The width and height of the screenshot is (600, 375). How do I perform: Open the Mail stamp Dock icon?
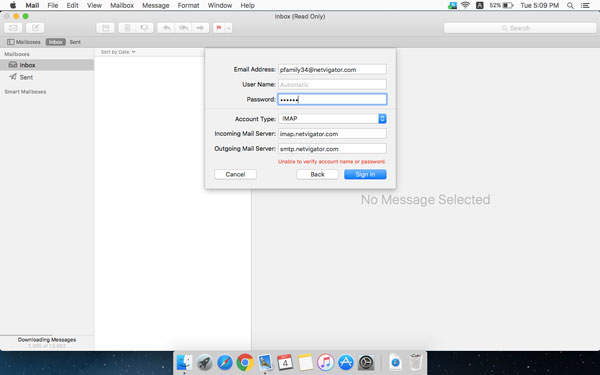click(265, 362)
